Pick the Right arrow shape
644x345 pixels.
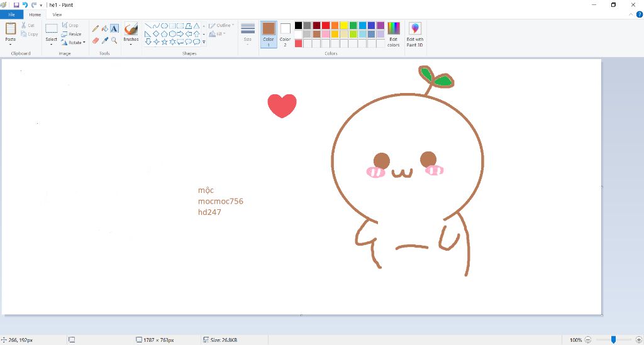pos(180,34)
